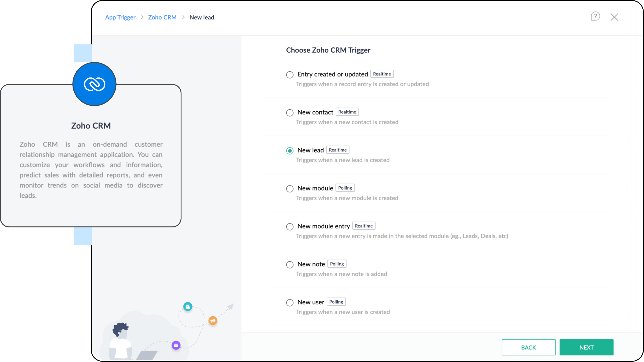Click the Polling badge beside New note

coord(337,264)
